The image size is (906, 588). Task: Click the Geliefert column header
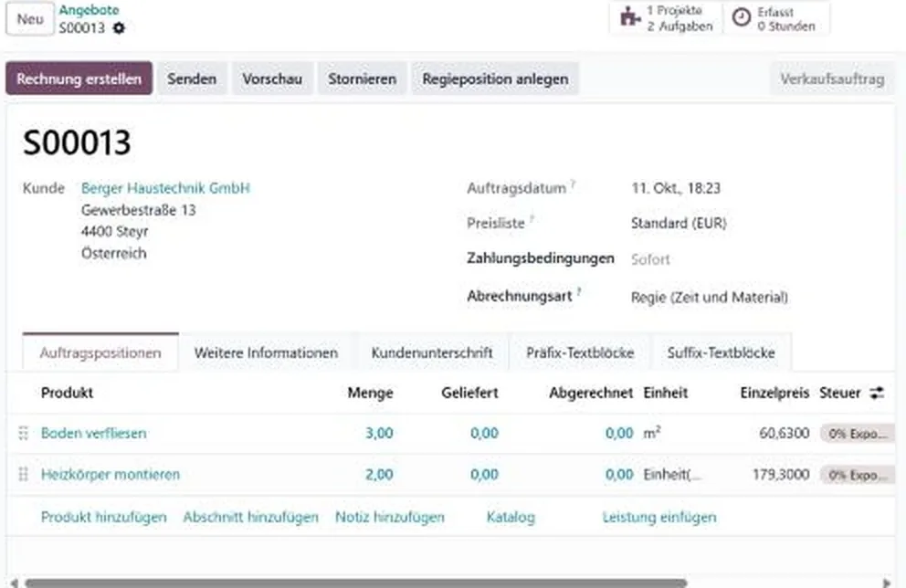[x=469, y=393]
